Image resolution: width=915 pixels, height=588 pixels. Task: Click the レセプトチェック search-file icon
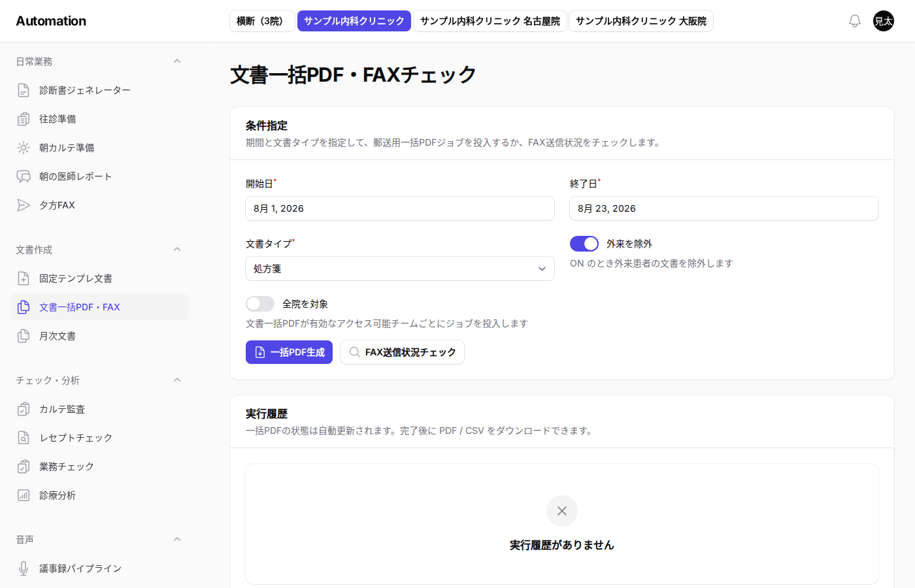[x=24, y=438]
